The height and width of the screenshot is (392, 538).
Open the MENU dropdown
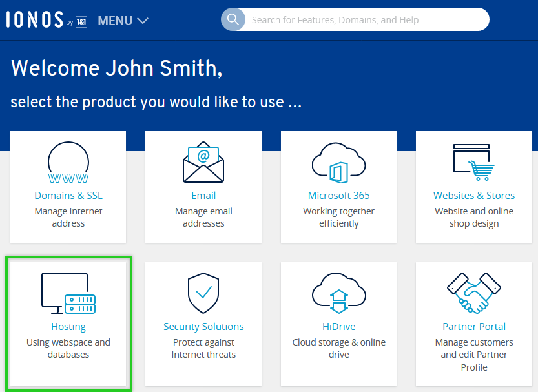click(123, 21)
